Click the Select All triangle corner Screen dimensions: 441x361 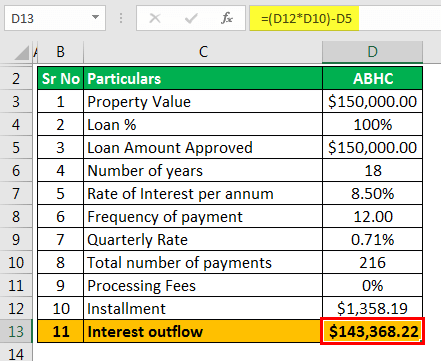22,53
